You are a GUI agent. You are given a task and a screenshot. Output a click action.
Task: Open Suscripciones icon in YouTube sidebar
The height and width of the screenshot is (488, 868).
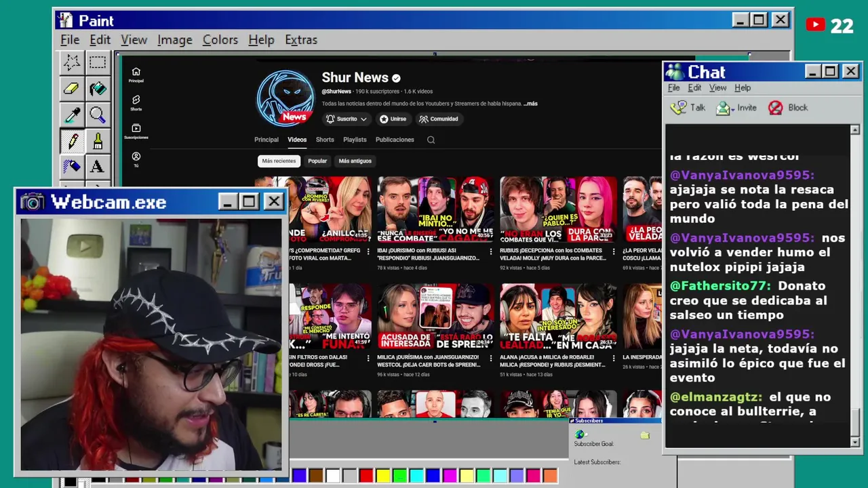(x=136, y=131)
